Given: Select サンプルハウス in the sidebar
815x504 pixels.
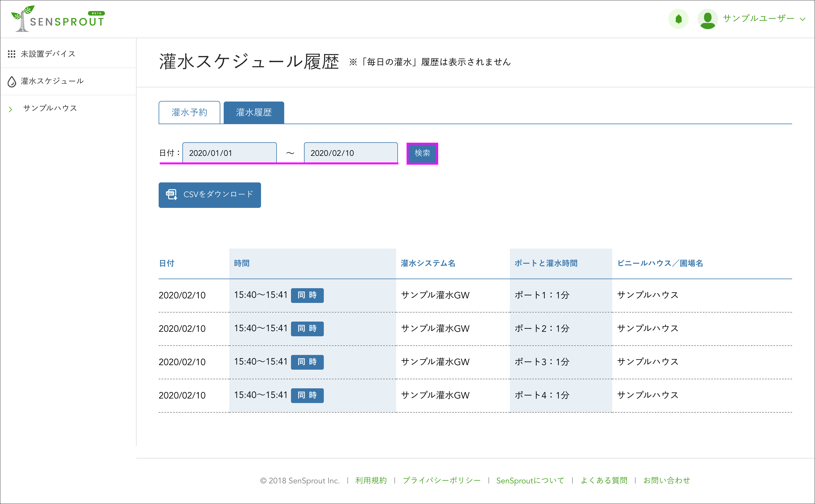Looking at the screenshot, I should click(50, 108).
